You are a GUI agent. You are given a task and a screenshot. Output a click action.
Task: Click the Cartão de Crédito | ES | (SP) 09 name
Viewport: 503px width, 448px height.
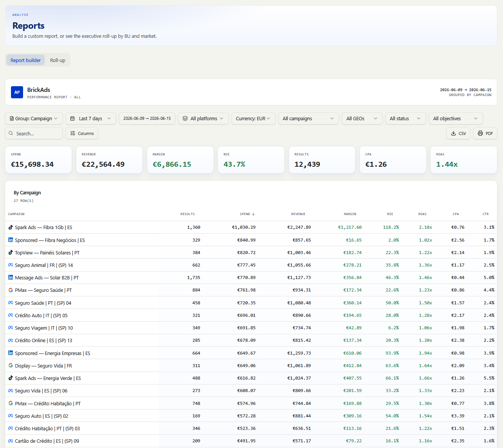[47, 441]
